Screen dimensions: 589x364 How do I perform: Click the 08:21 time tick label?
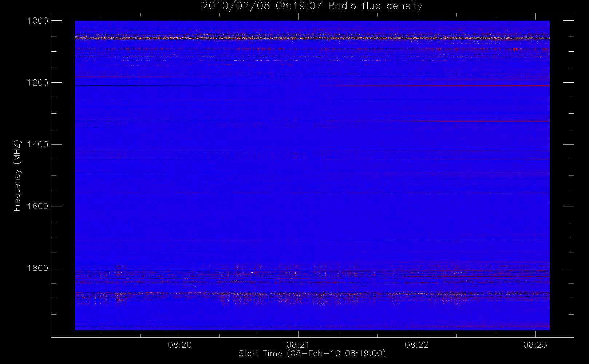[298, 345]
